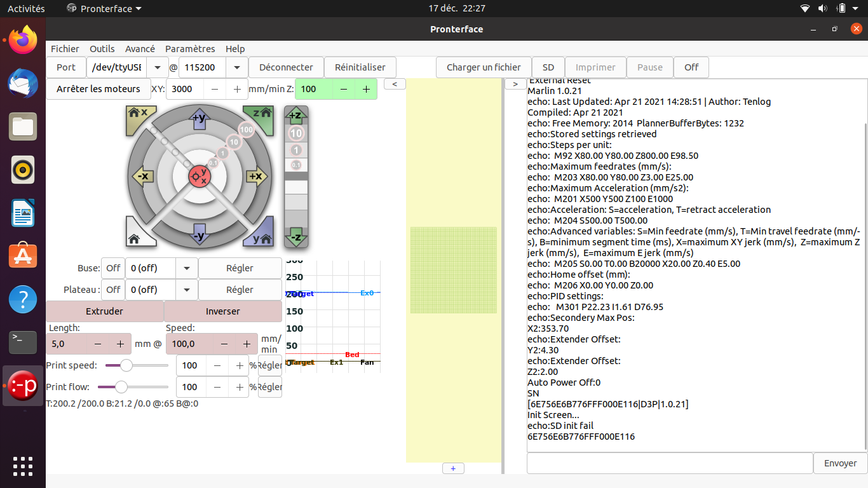Click the Déconnecter button
The image size is (868, 488).
286,67
